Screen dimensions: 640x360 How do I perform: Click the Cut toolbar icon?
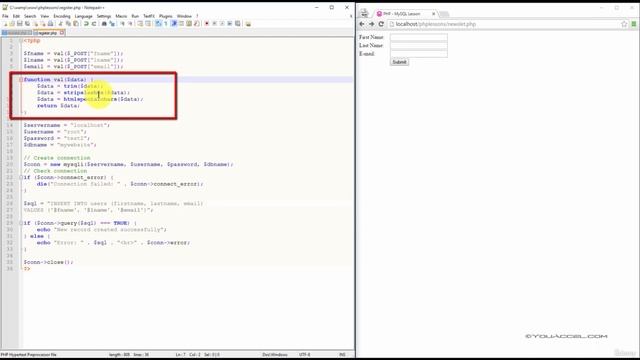click(x=60, y=24)
